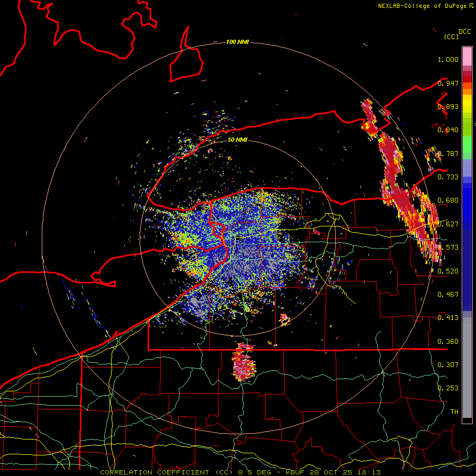Click the 100 NMI range ring label

[237, 42]
